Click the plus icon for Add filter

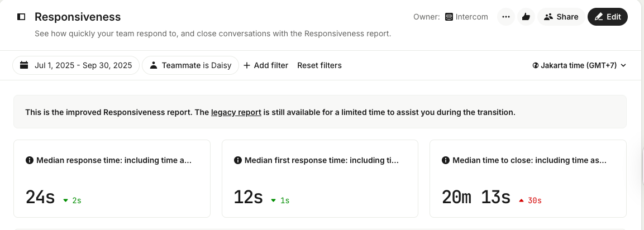point(247,65)
